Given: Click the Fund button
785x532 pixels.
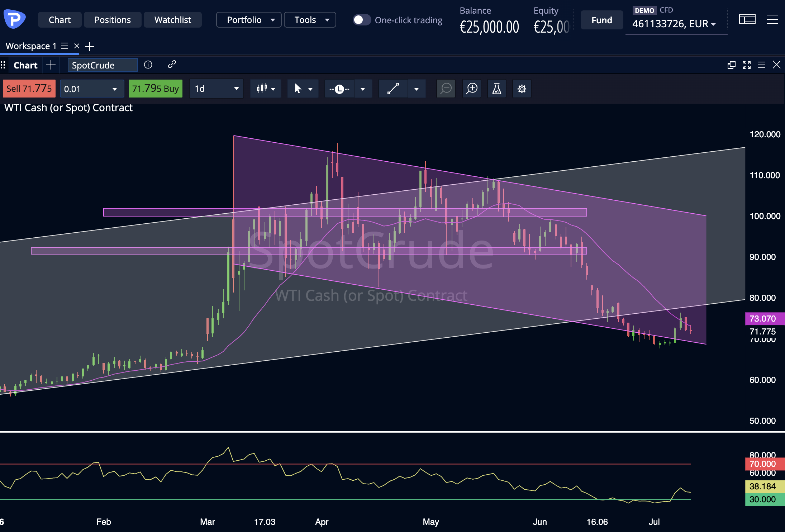Looking at the screenshot, I should pyautogui.click(x=601, y=20).
